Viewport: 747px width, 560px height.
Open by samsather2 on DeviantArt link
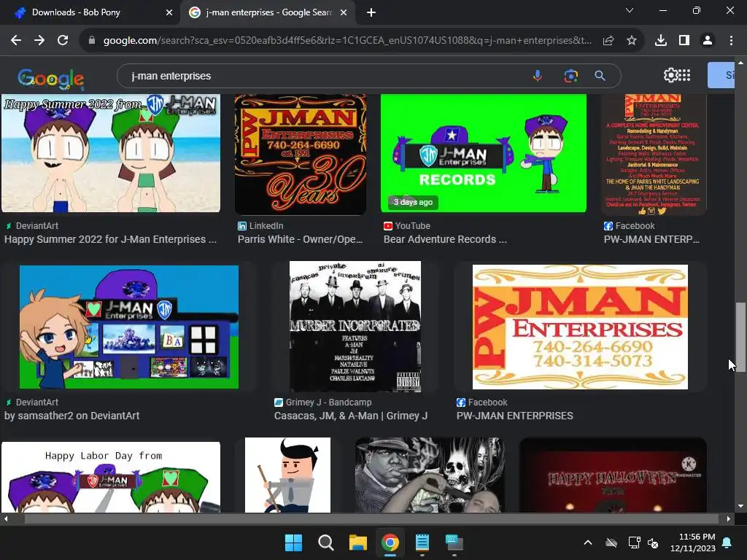point(72,416)
